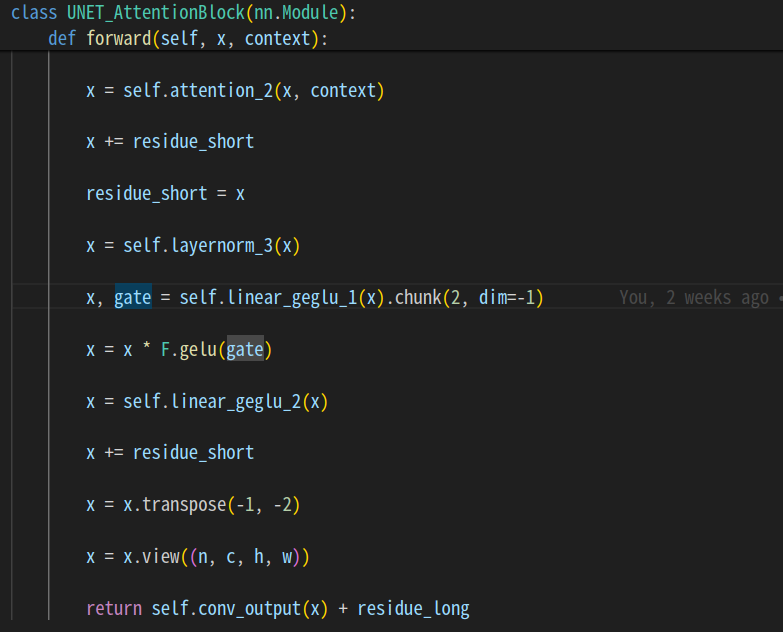783x632 pixels.
Task: Click the residue_long variable
Action: 413,609
